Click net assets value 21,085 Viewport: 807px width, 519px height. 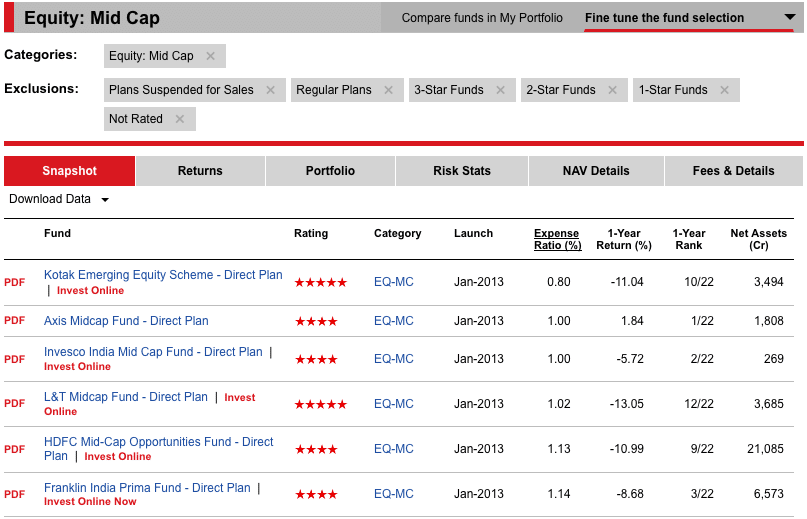tap(765, 449)
